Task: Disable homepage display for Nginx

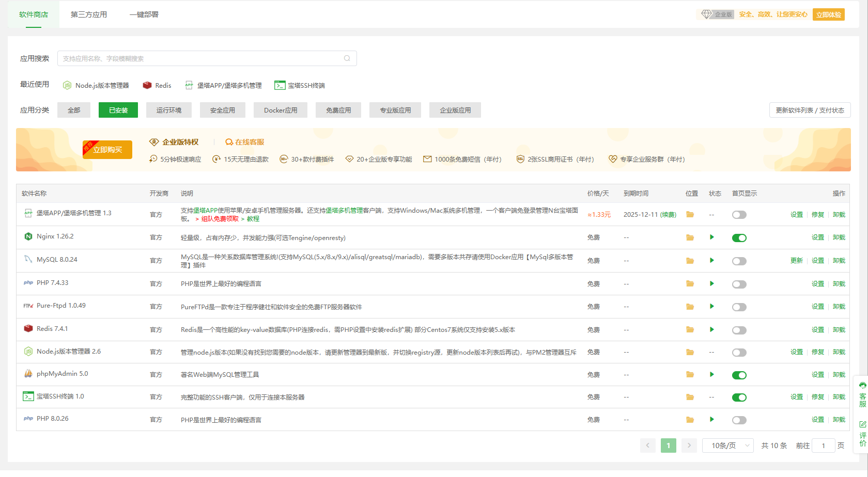Action: [x=739, y=238]
